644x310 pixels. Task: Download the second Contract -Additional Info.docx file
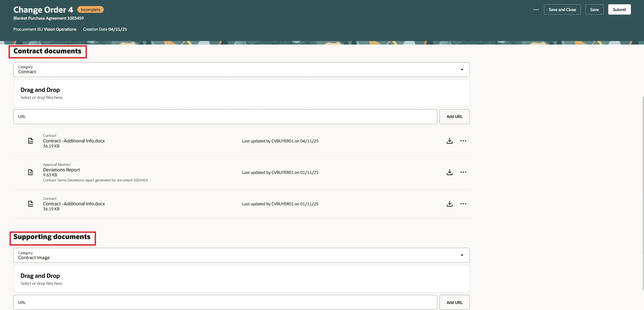[450, 204]
